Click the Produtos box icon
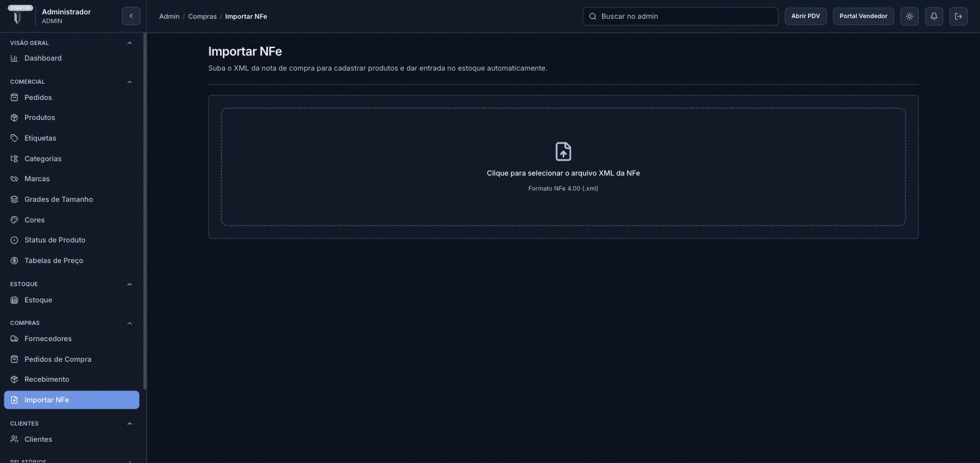This screenshot has height=463, width=980. pyautogui.click(x=14, y=117)
